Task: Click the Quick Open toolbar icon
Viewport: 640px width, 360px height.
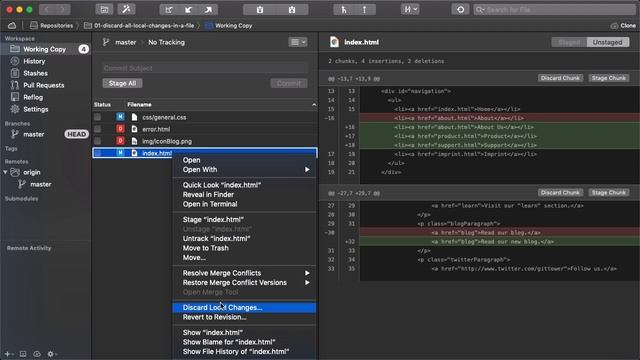Action: click(x=104, y=9)
